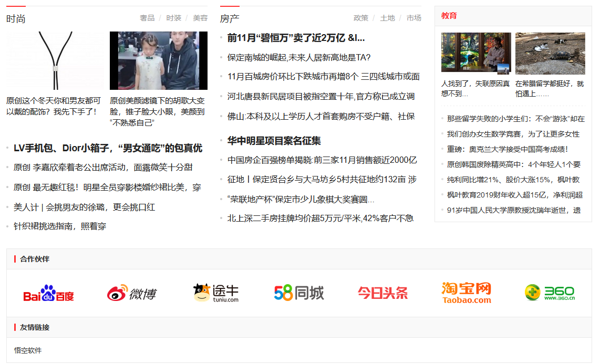Open the 保定南城的崛起 article
The height and width of the screenshot is (364, 600).
(298, 57)
